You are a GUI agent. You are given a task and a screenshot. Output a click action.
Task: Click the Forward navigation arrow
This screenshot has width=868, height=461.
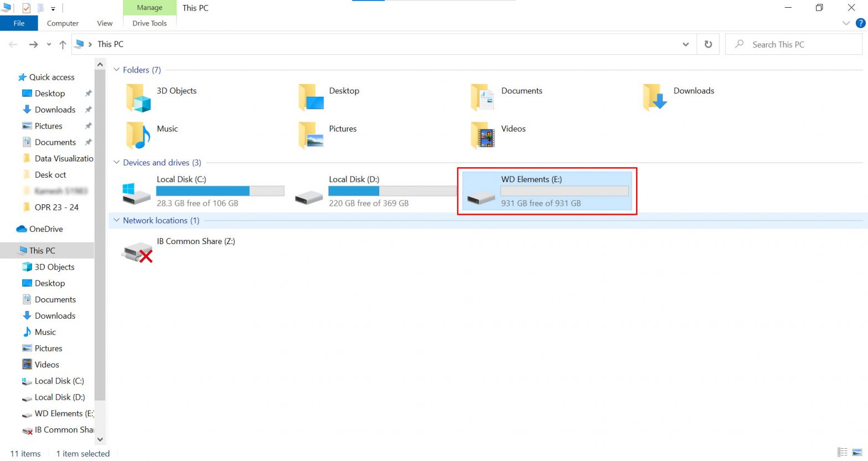(33, 44)
